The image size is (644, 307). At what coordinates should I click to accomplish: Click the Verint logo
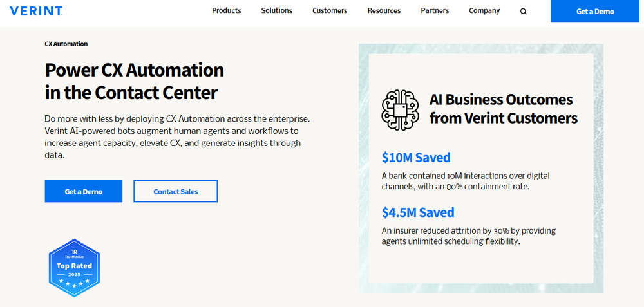[x=36, y=11]
